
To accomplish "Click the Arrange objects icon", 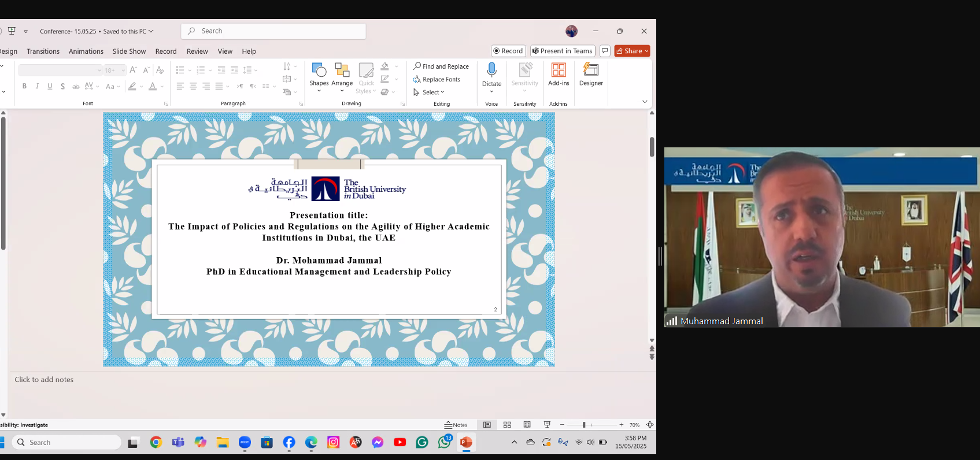I will [x=342, y=76].
